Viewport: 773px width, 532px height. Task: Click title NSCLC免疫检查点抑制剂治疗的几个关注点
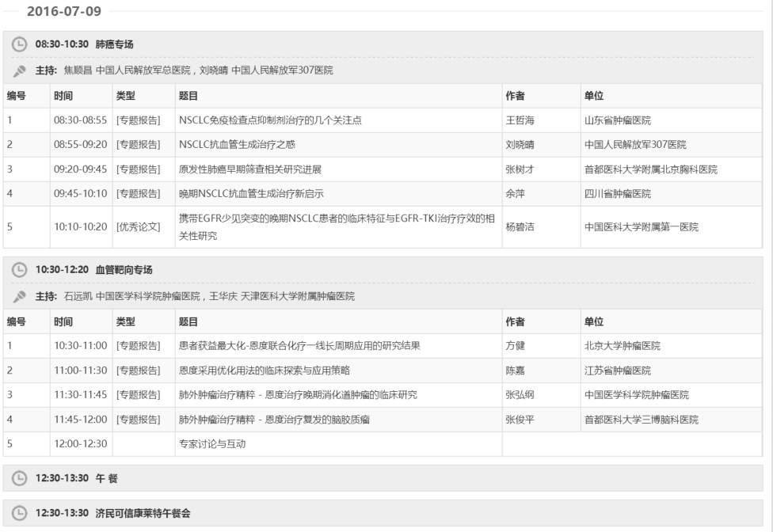coord(270,120)
